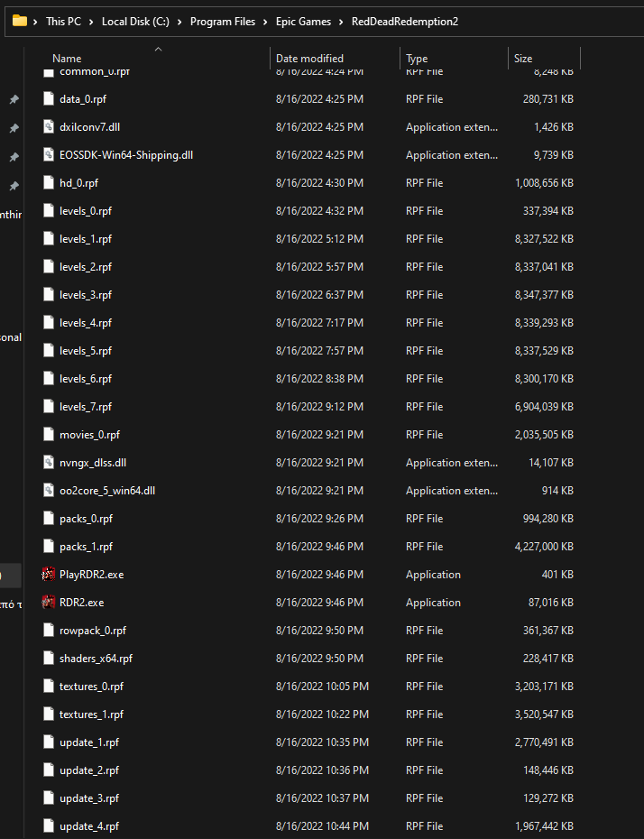Select the packs_1.rpf file name
Image resolution: width=644 pixels, height=839 pixels.
click(x=86, y=547)
